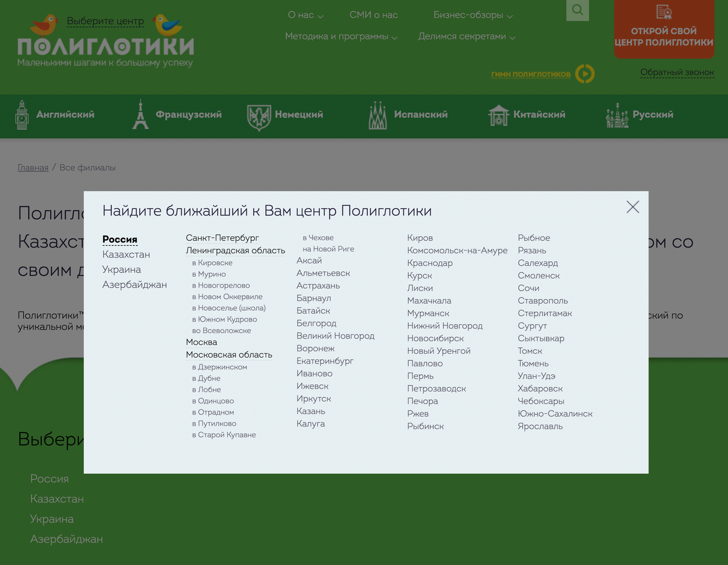Click the Обратный звонок link
728x565 pixels.
point(678,72)
